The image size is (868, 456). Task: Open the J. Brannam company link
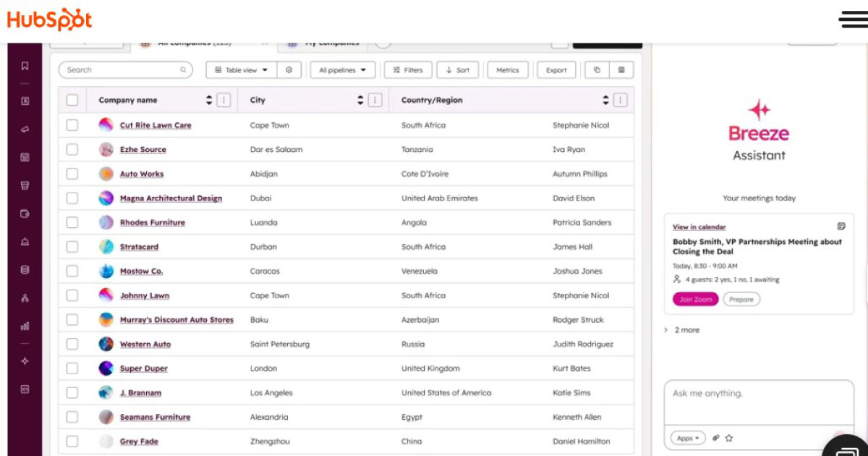(140, 393)
